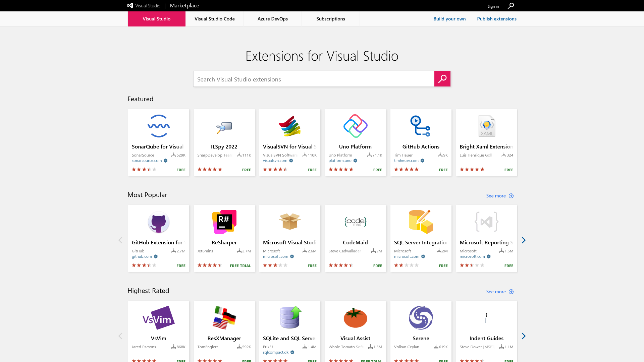Viewport: 644px width, 362px height.
Task: Open the SQL Server Integration yellow icon
Action: [x=421, y=222]
